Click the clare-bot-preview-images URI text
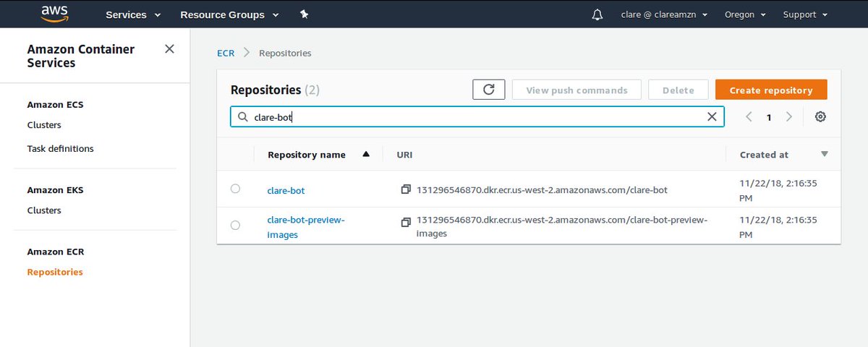 pos(561,226)
